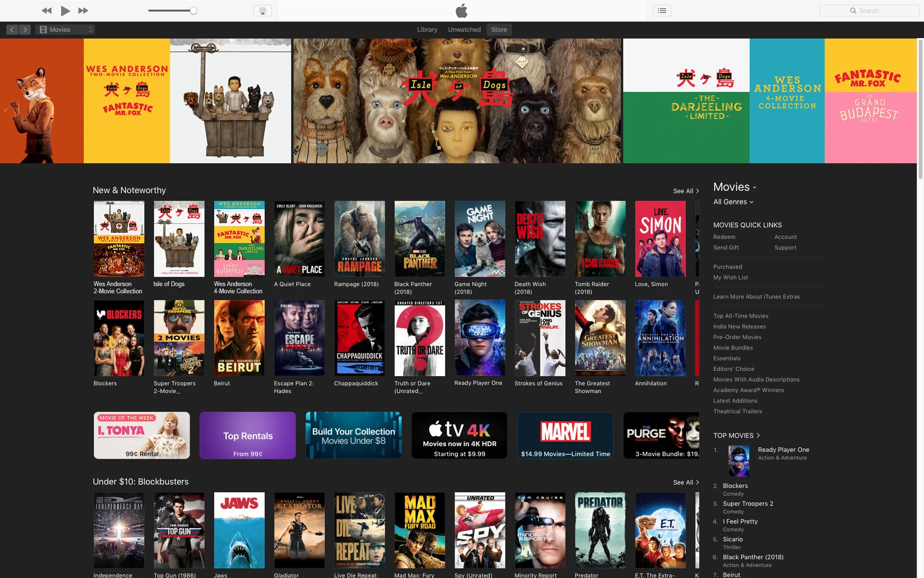Open Editors' Choice link

[733, 369]
